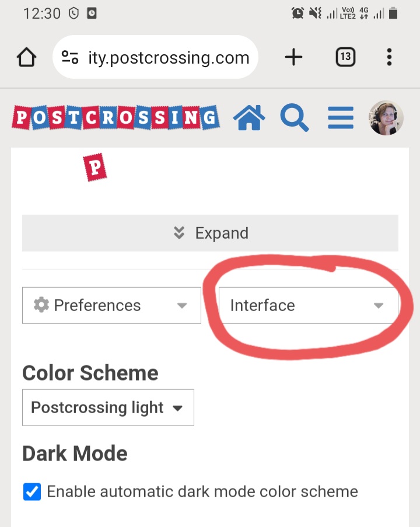Toggle automatic dark mode color scheme checkbox
This screenshot has width=420, height=527.
click(x=32, y=492)
